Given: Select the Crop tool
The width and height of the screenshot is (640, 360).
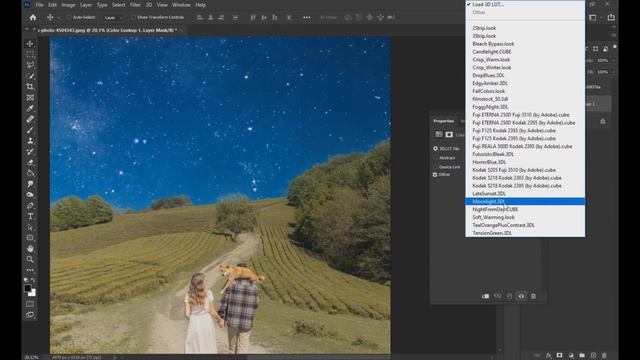Looking at the screenshot, I should (30, 87).
